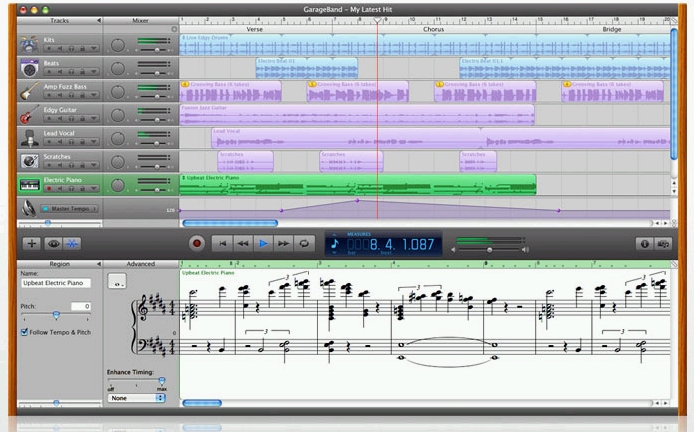
Task: Open the Enhance Timing None popup
Action: (x=136, y=398)
